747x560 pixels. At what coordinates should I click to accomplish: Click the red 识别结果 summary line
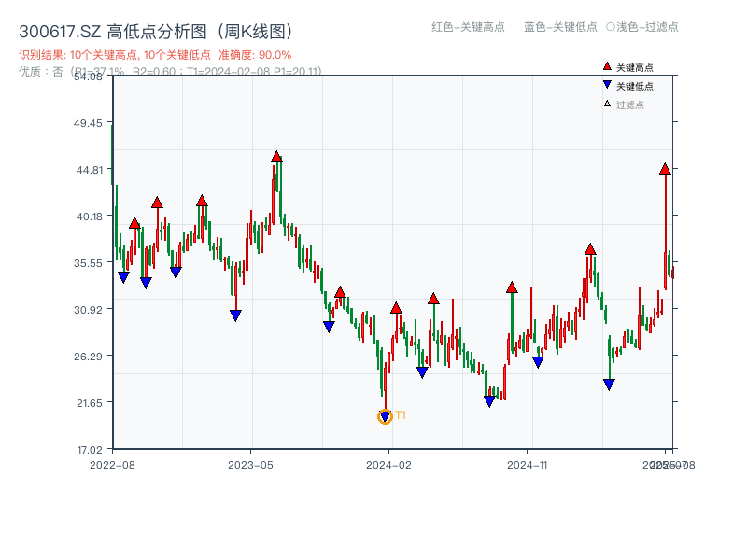tap(155, 55)
